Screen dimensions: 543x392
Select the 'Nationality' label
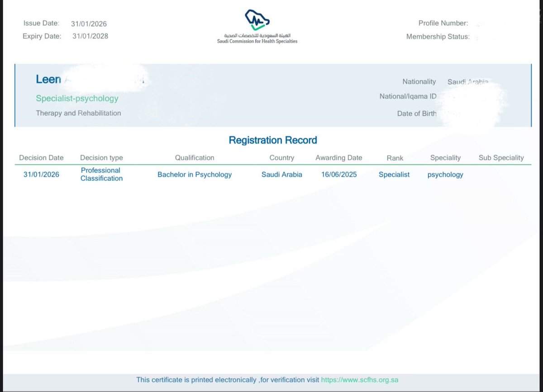tap(419, 82)
